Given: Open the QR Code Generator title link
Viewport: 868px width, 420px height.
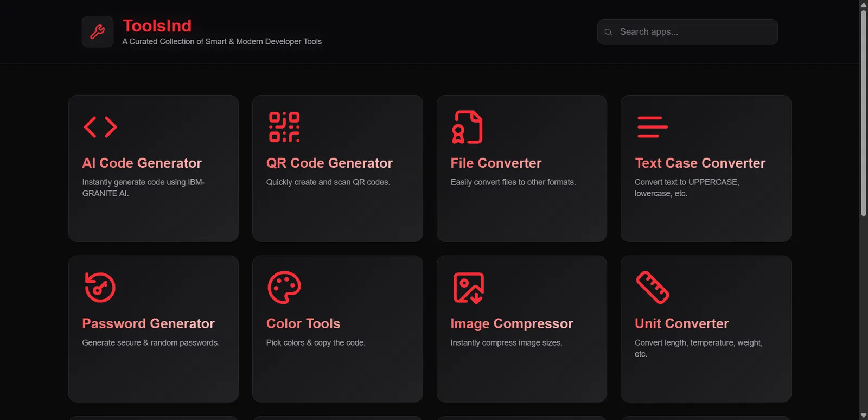Looking at the screenshot, I should pyautogui.click(x=329, y=163).
